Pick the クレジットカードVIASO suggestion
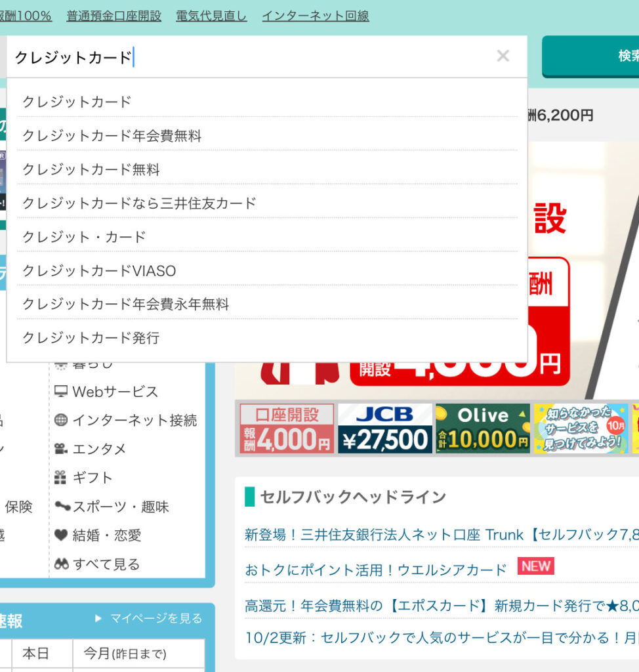 [x=99, y=271]
